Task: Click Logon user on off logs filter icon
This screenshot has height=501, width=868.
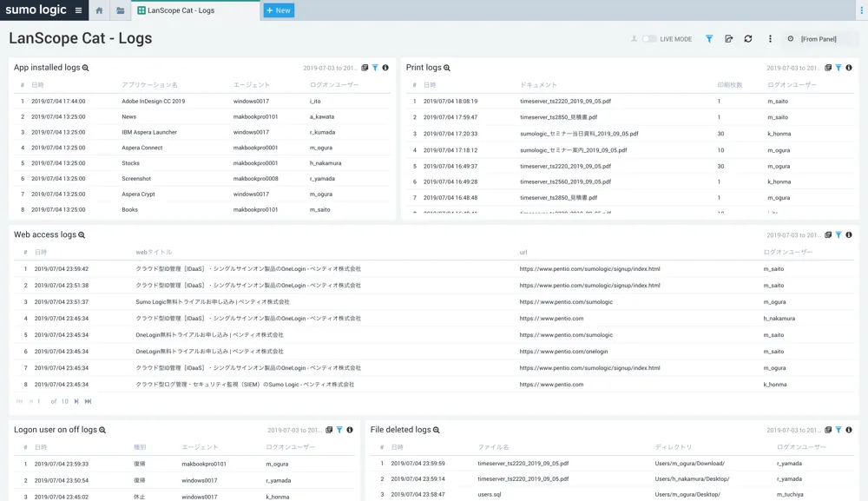Action: click(x=339, y=430)
